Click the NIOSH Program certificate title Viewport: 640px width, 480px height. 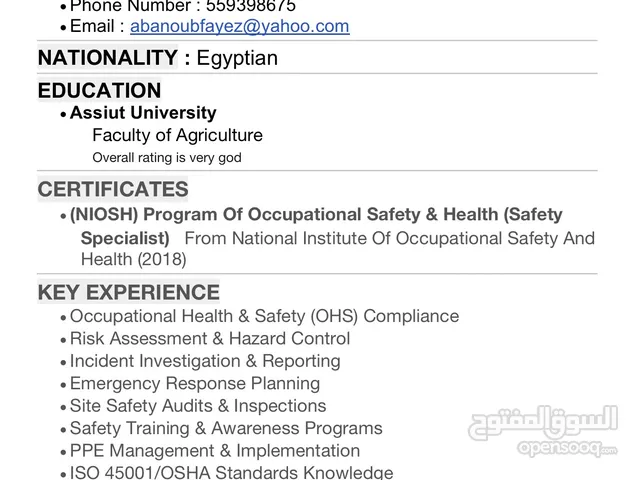(316, 214)
